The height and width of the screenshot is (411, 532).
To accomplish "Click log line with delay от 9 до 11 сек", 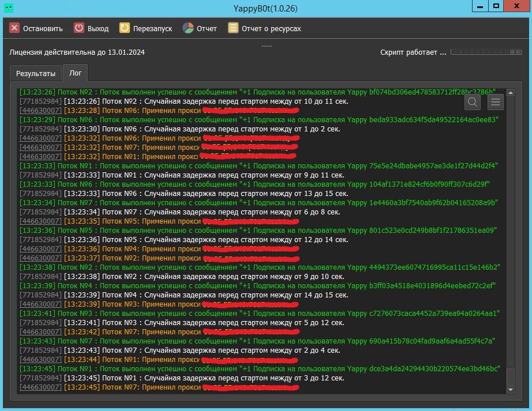I will click(182, 175).
